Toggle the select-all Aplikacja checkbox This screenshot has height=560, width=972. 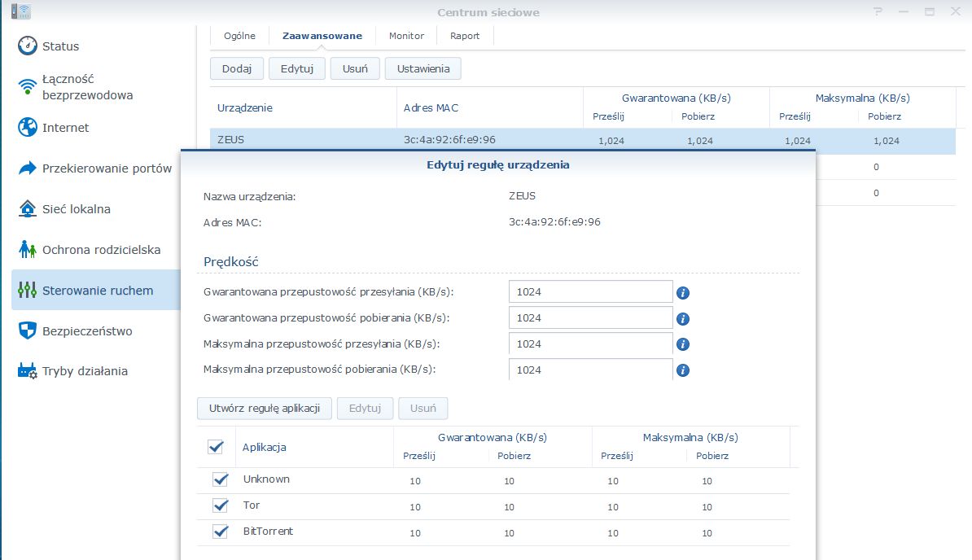tap(215, 447)
